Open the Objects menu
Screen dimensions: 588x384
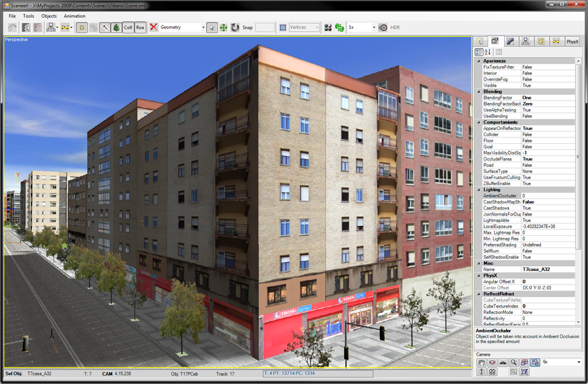49,16
